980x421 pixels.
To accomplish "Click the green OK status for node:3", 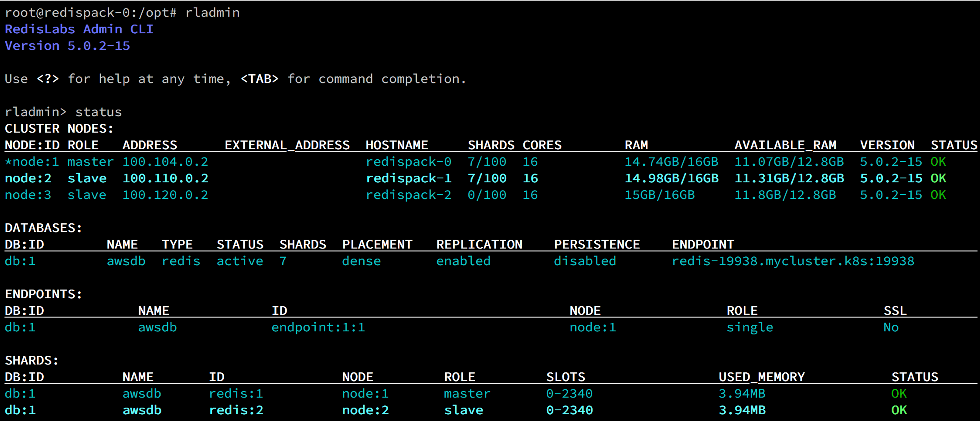I will (938, 195).
